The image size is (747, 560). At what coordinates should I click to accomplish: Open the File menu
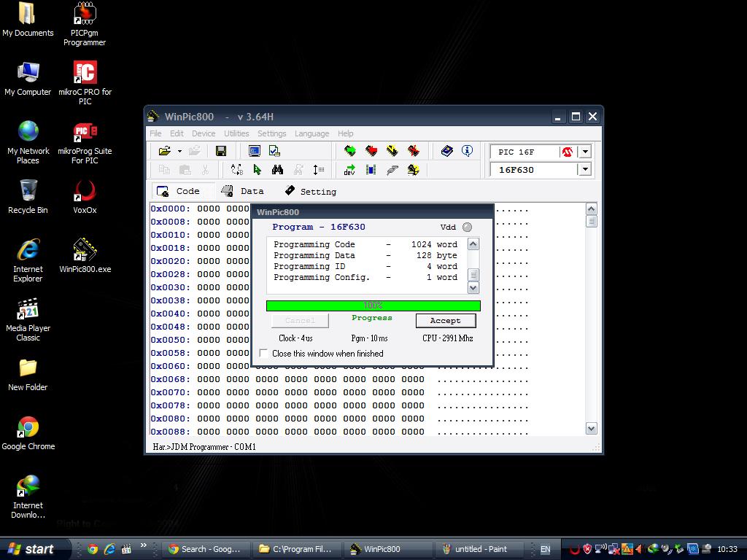click(155, 133)
